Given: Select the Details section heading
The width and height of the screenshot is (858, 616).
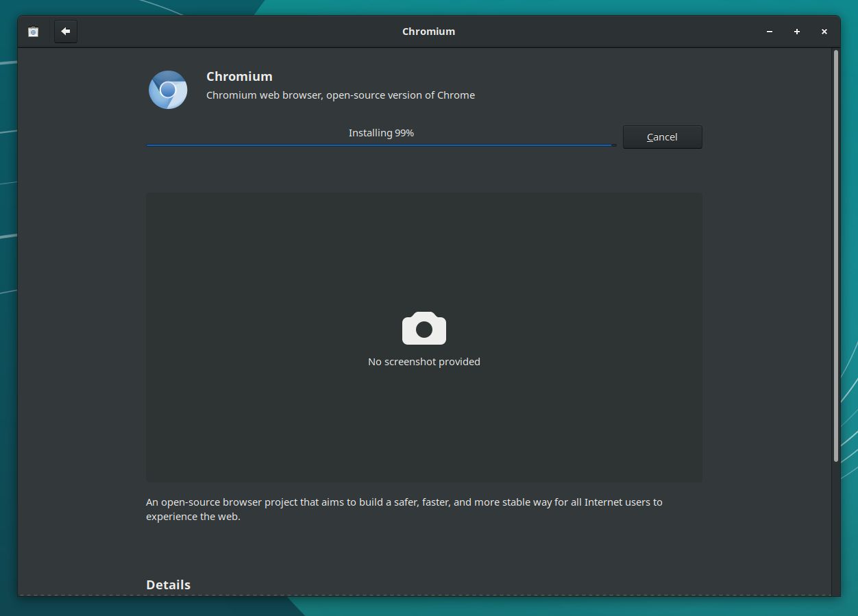Looking at the screenshot, I should (x=168, y=584).
